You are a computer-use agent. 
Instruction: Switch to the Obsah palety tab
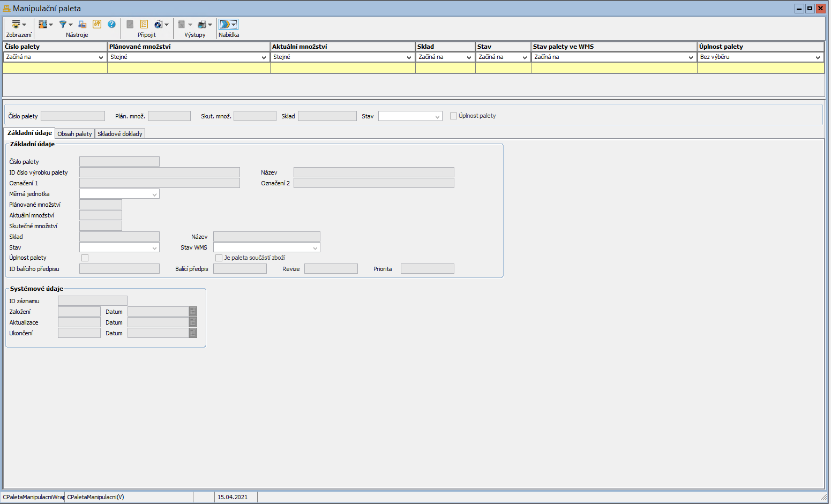tap(74, 134)
